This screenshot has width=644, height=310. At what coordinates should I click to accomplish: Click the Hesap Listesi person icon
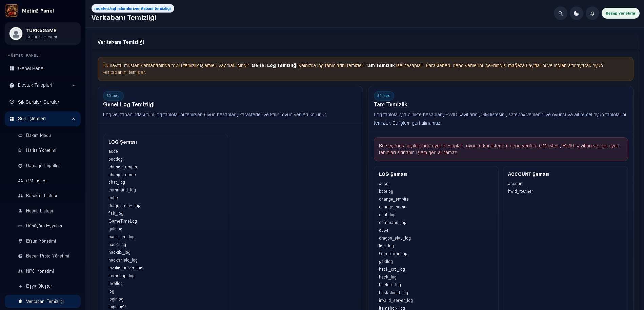(20, 211)
